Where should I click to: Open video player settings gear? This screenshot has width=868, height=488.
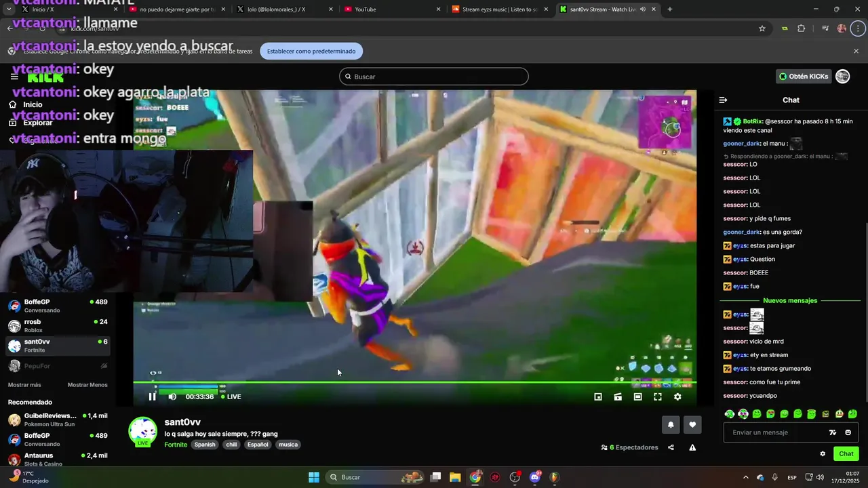677,396
